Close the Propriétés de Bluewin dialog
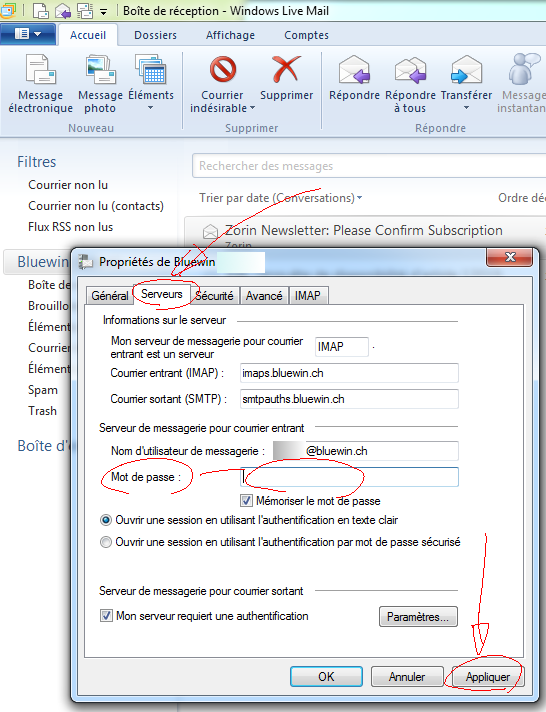Screen dimensions: 546x712 [x=509, y=257]
